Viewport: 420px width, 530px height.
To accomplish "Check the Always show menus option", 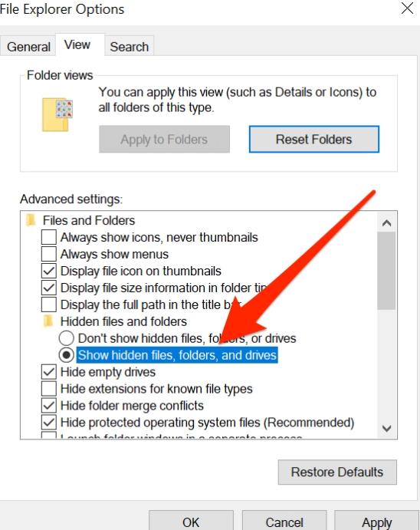I will tap(49, 254).
